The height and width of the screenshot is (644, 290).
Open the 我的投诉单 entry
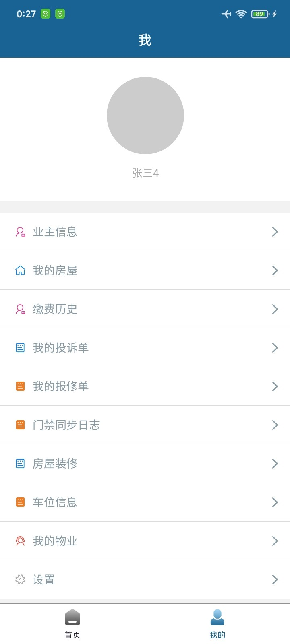point(61,348)
